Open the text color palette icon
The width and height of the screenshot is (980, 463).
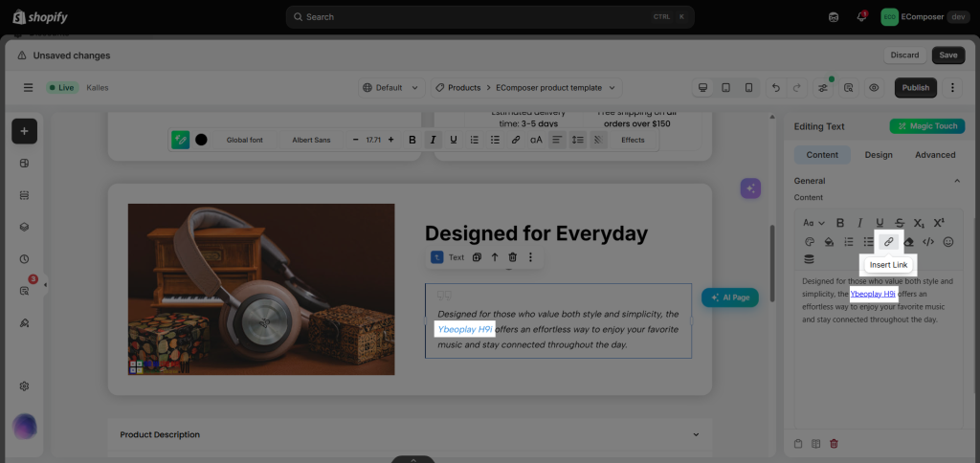(x=810, y=242)
